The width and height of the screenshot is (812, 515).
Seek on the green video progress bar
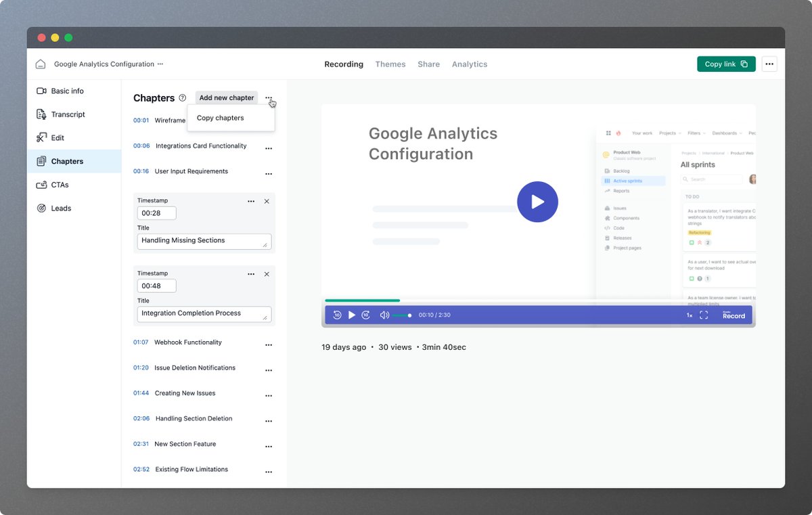coord(362,300)
